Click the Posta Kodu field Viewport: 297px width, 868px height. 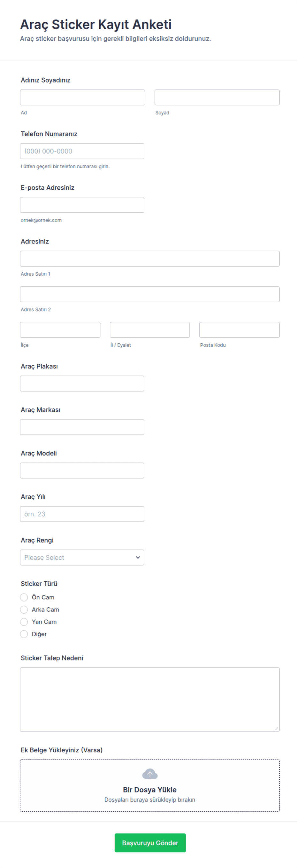click(239, 330)
